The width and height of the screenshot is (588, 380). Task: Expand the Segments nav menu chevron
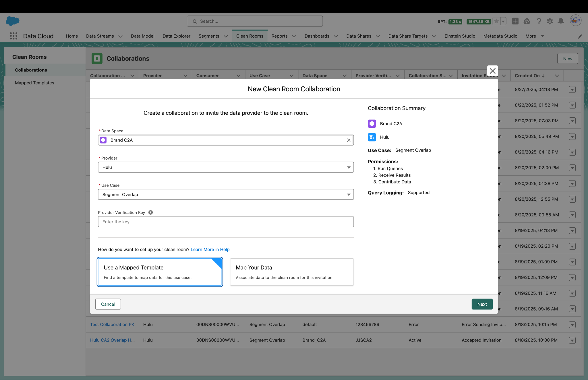(x=226, y=36)
